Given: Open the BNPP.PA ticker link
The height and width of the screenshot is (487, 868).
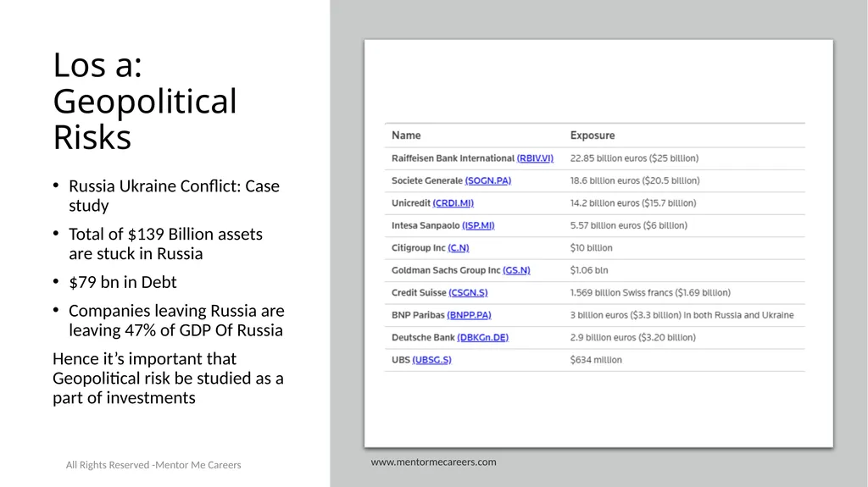Looking at the screenshot, I should 468,315.
